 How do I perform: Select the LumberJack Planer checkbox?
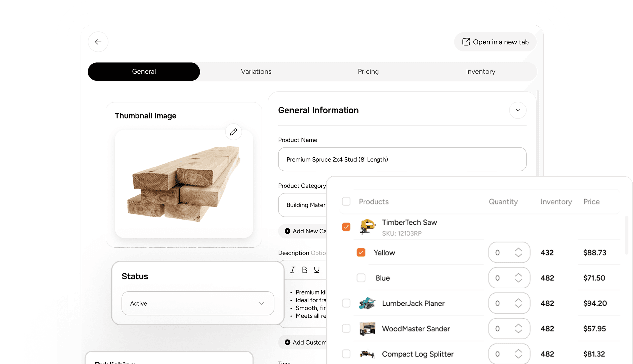tap(346, 303)
